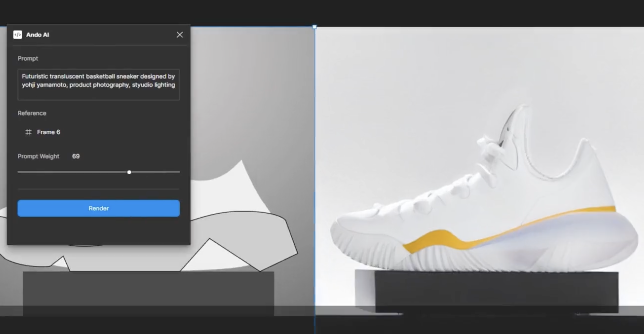Click the slider track right of the handle

(x=155, y=172)
